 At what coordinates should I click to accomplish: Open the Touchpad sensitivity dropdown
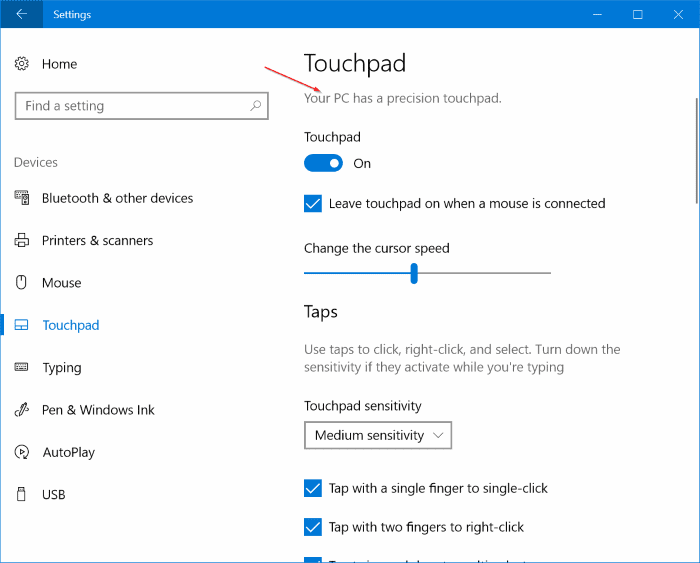[378, 435]
